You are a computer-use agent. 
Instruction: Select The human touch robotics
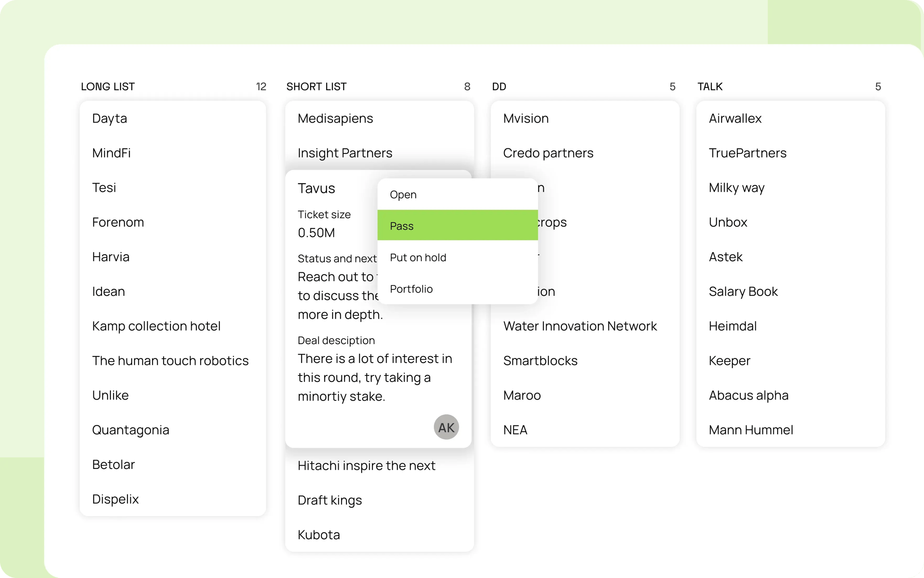pos(170,361)
